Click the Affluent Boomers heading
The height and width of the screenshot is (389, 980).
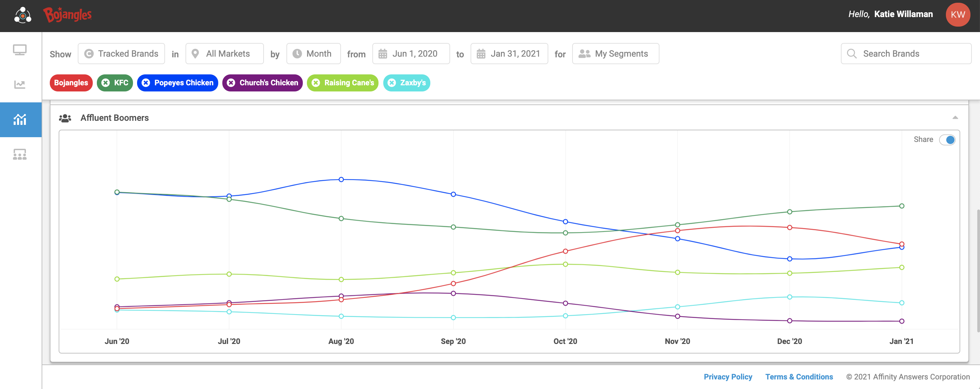[115, 118]
